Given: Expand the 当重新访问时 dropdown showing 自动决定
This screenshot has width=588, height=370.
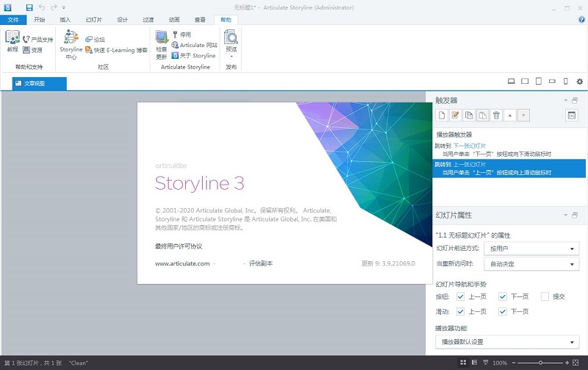Looking at the screenshot, I should tap(533, 263).
